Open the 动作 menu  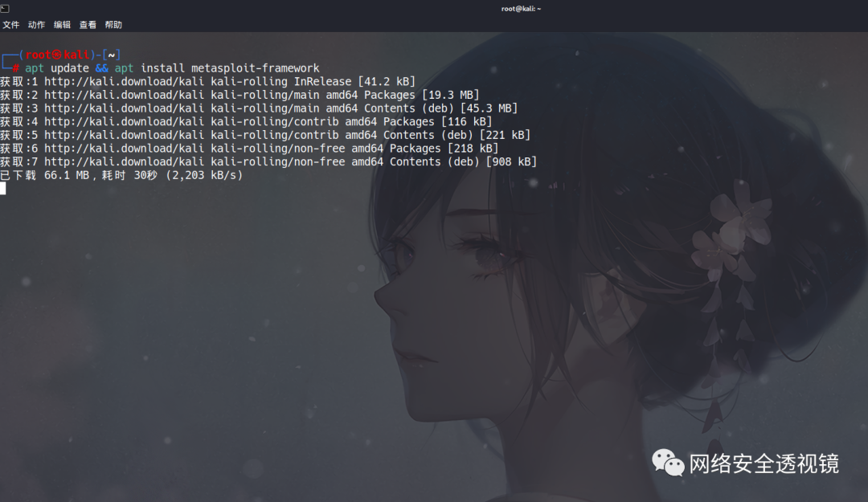36,25
